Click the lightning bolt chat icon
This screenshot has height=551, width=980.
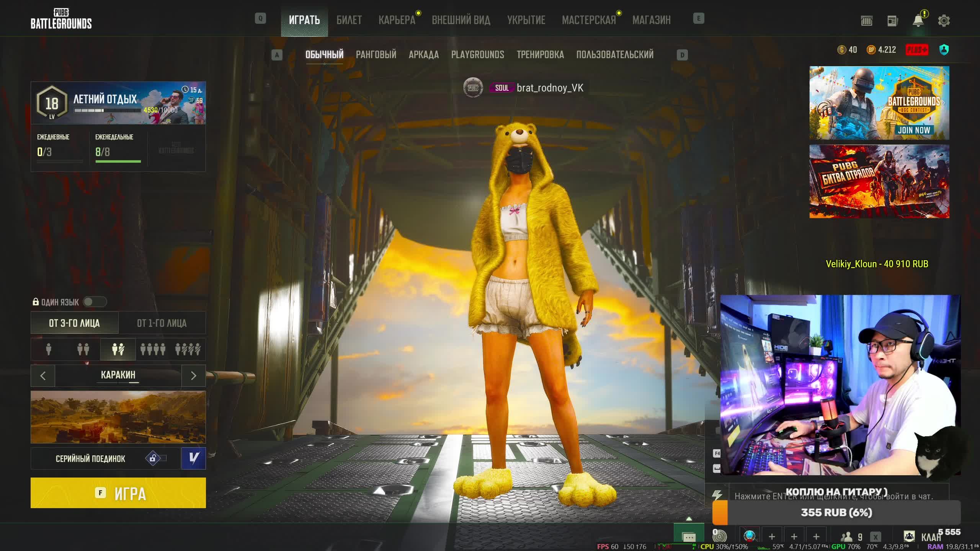tap(717, 496)
